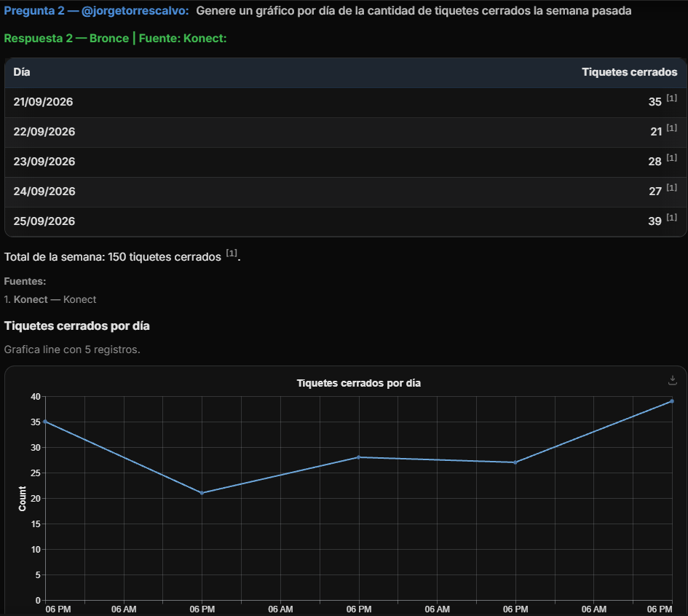Download the chart using the download icon
688x616 pixels.
tap(672, 380)
